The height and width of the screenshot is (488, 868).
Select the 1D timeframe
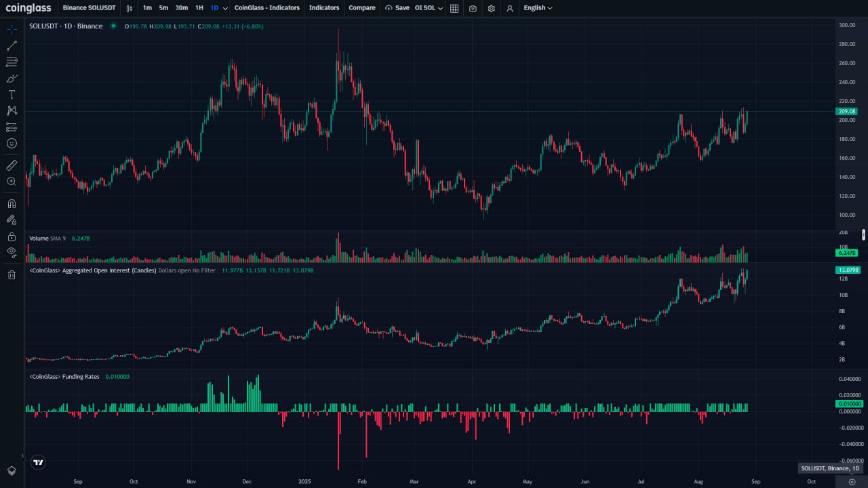tap(214, 8)
